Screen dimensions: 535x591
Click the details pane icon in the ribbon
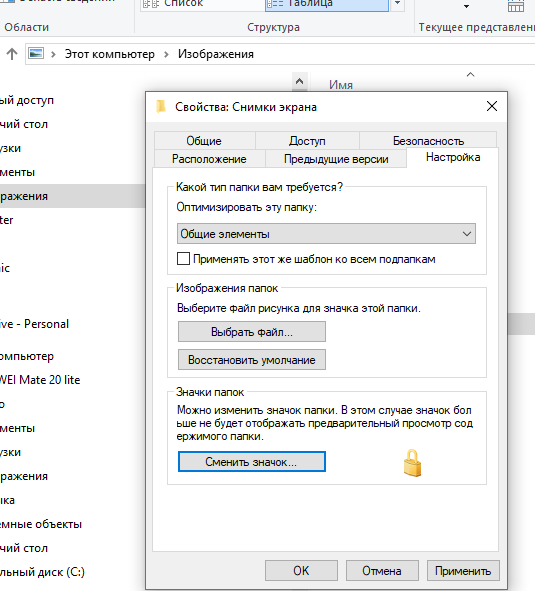[x=8, y=2]
